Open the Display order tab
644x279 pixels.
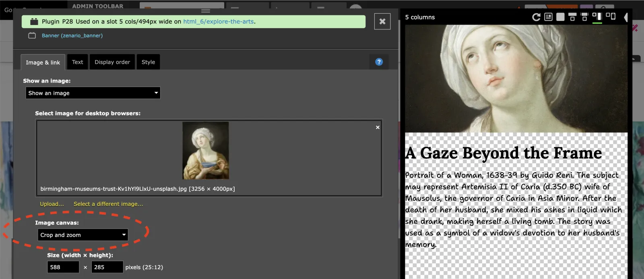point(112,62)
